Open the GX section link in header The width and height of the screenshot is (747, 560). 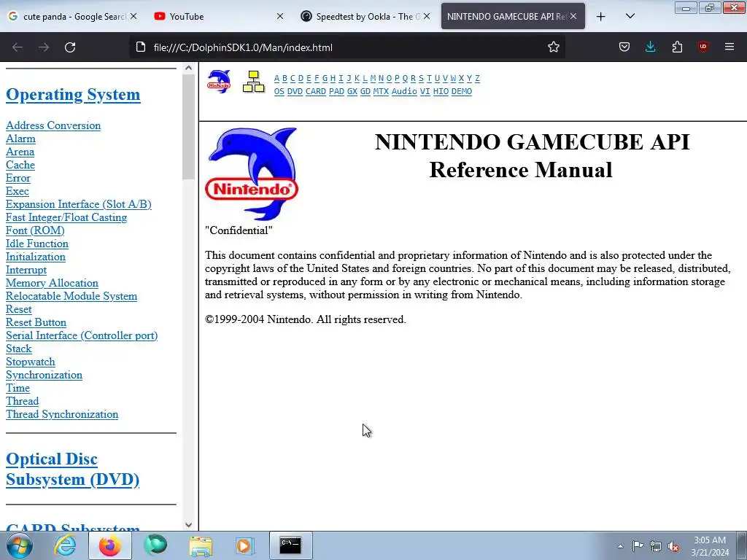[352, 91]
